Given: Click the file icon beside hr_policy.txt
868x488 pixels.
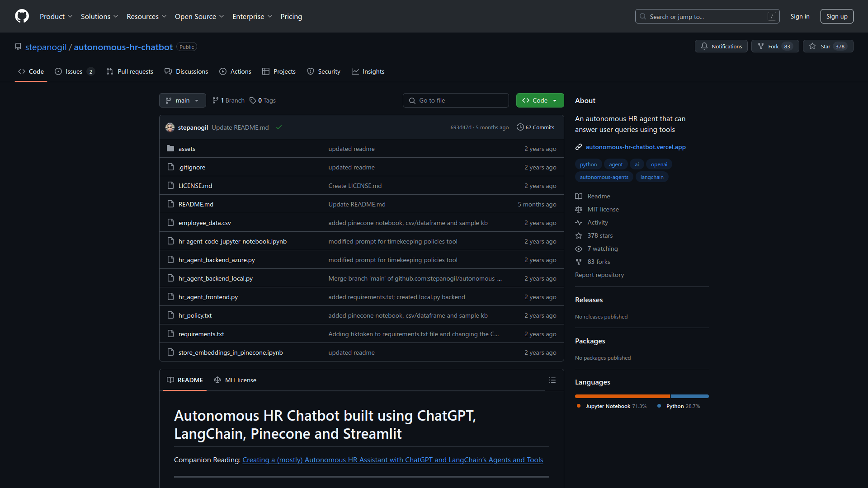Looking at the screenshot, I should (x=170, y=315).
